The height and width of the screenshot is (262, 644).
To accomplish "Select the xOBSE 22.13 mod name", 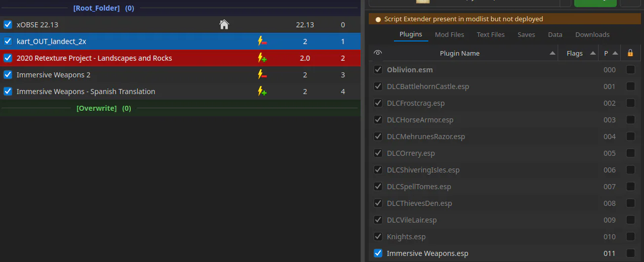I will coord(38,24).
